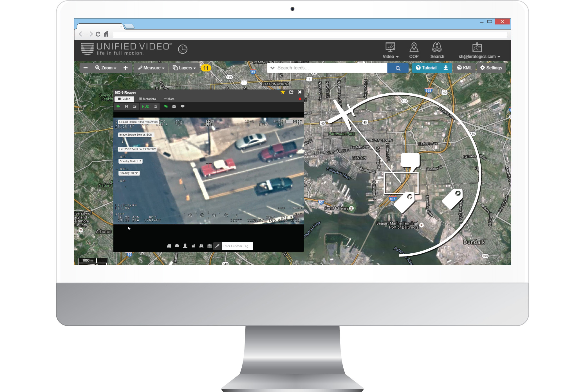Click the Ground Range HUD label
585x392 pixels.
coord(138,122)
